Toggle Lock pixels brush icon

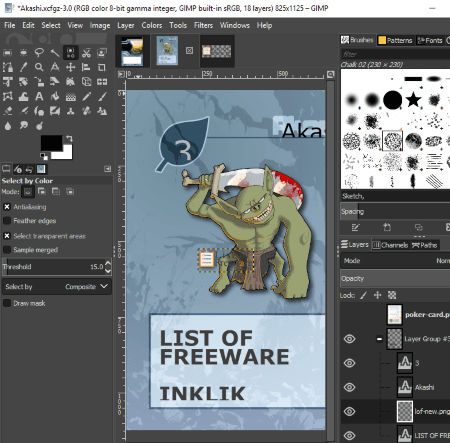364,295
